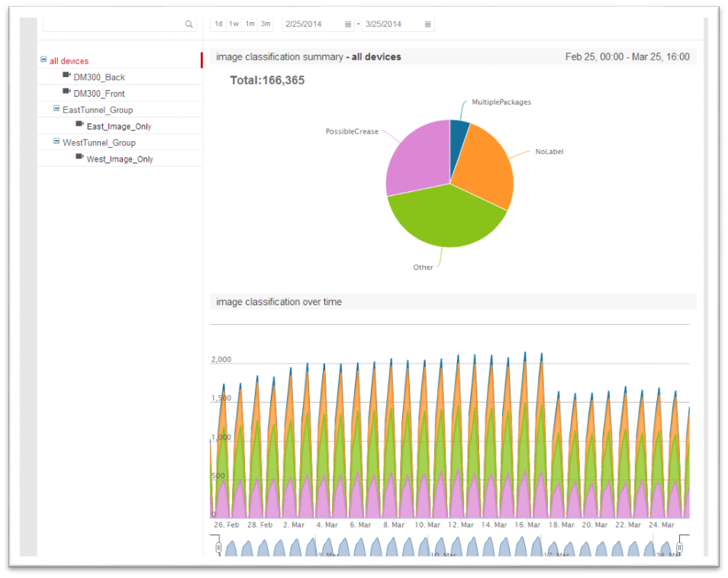Select the WestTunnel_Group tree item
This screenshot has width=728, height=578.
[98, 143]
